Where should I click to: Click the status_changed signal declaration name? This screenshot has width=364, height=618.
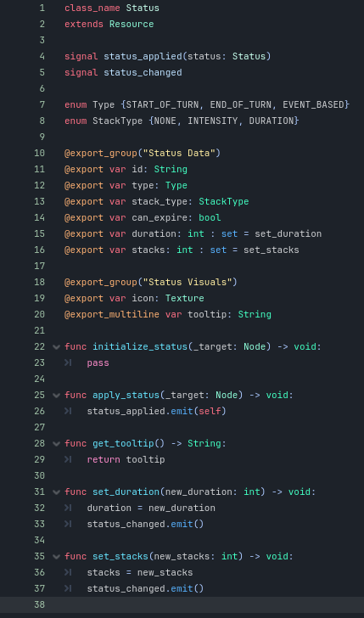[x=143, y=73]
